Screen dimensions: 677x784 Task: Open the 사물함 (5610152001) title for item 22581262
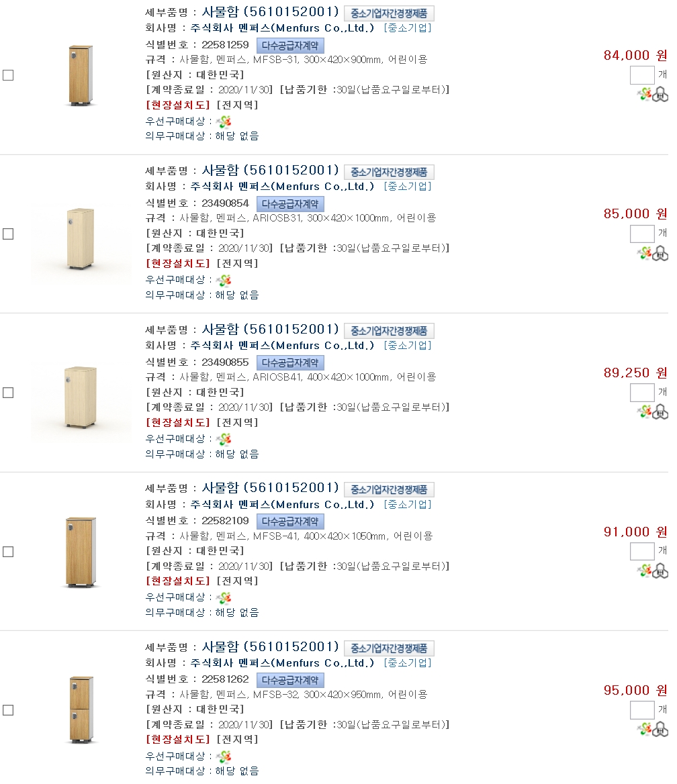click(x=270, y=647)
